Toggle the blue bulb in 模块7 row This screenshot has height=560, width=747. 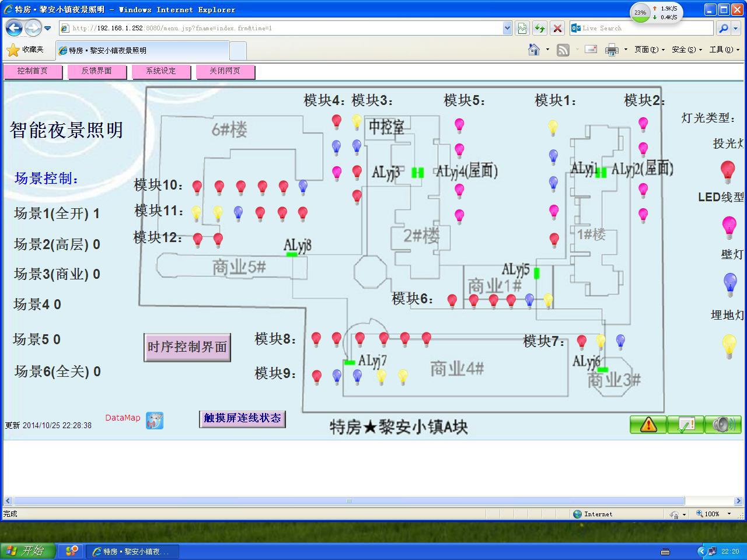(x=620, y=341)
